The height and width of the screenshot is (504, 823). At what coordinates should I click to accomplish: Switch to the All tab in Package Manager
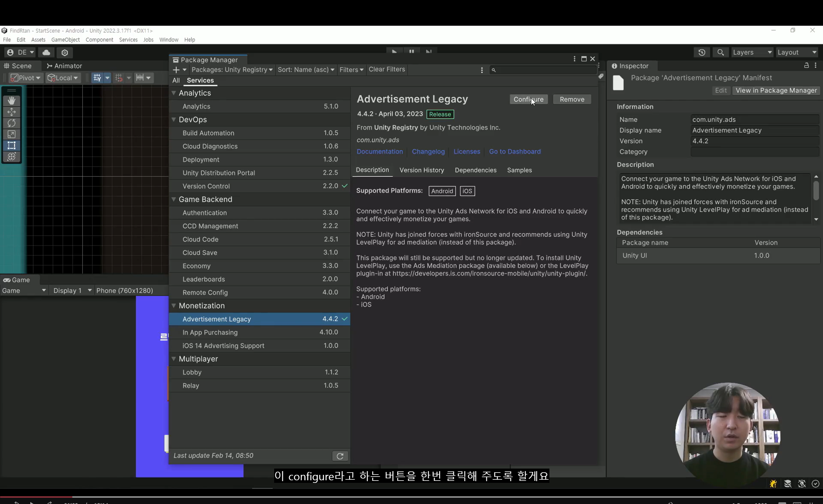tap(176, 81)
